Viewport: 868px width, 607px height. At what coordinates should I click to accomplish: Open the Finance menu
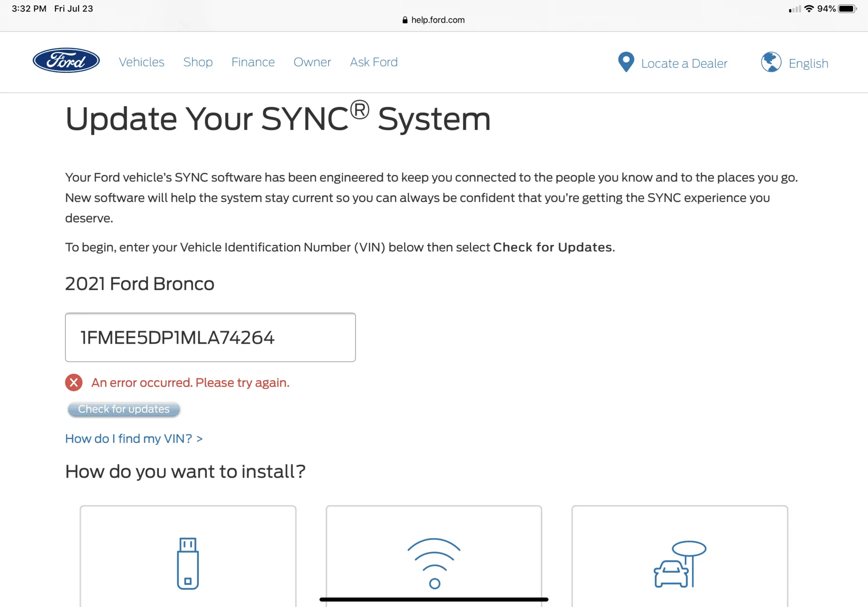(253, 62)
